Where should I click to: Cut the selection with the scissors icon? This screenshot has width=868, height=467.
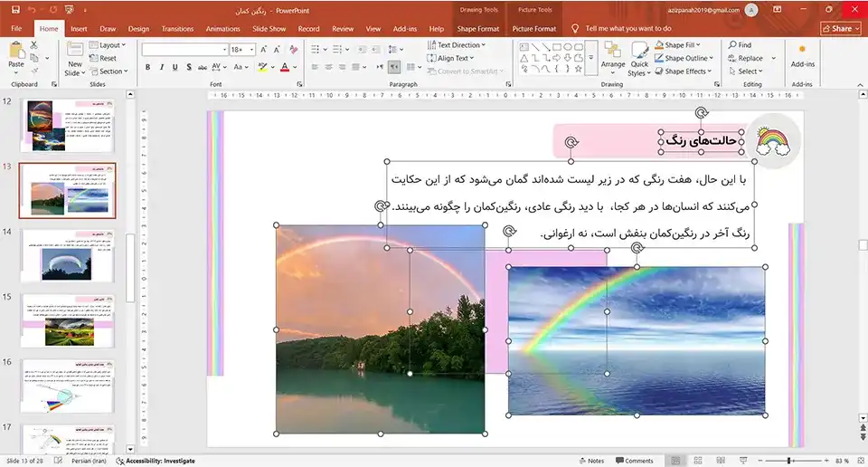click(x=34, y=45)
